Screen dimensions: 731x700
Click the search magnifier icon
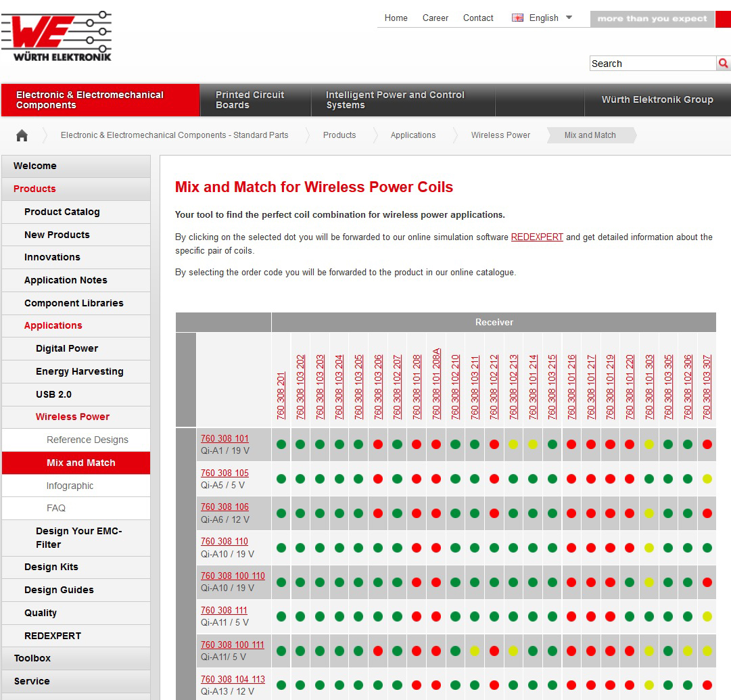coord(723,64)
